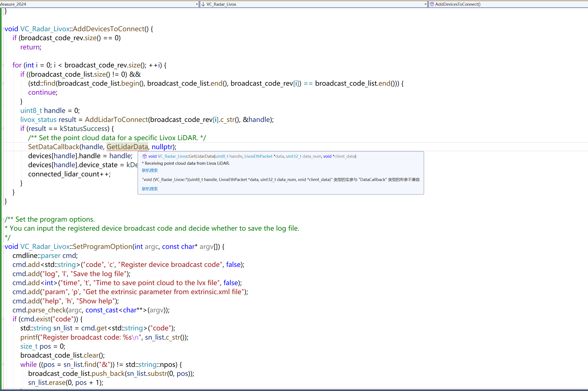This screenshot has width=588, height=391.
Task: Open the Measure_2024 project scope dropdown
Action: point(197,4)
